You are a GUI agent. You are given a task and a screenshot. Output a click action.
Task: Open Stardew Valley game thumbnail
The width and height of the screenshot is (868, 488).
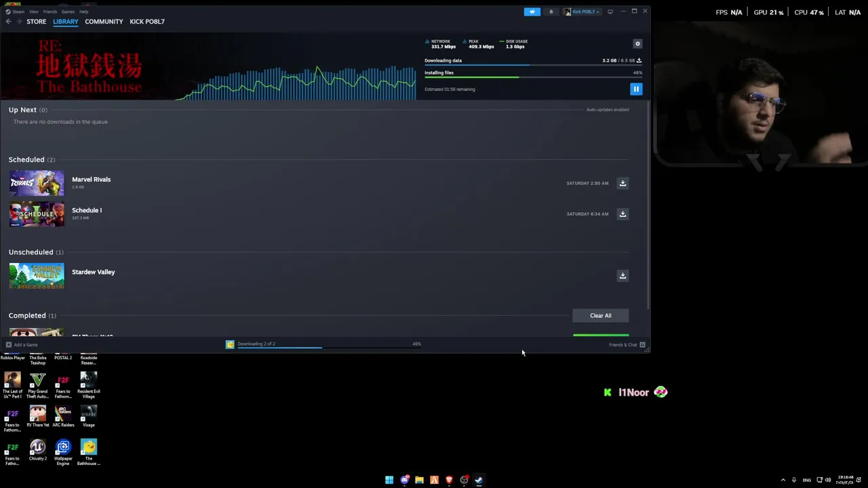click(x=37, y=276)
